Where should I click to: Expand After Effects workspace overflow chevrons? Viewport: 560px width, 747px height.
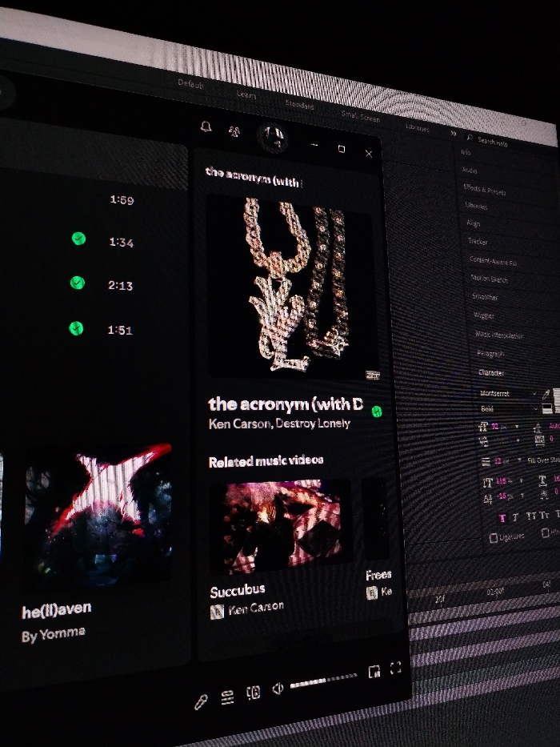pyautogui.click(x=454, y=134)
